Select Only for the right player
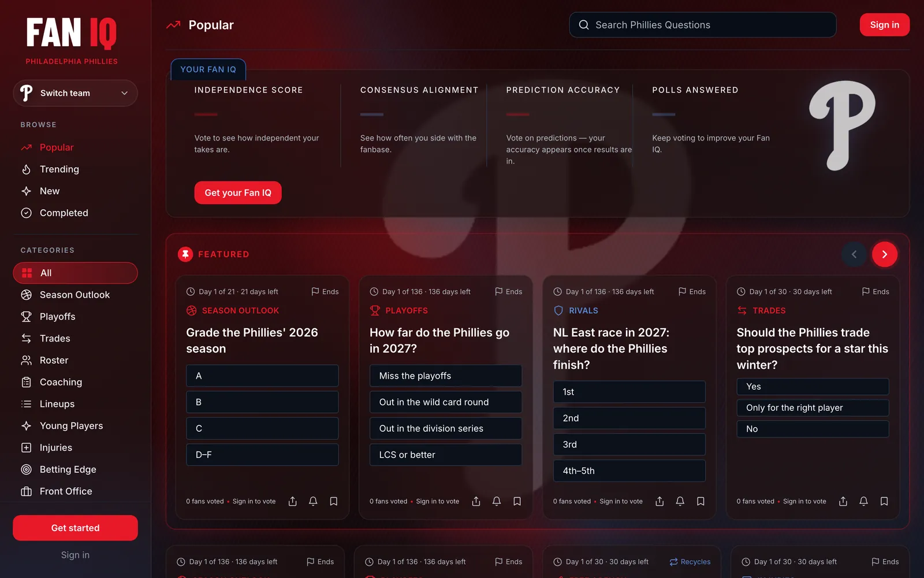Image resolution: width=924 pixels, height=578 pixels. pyautogui.click(x=813, y=407)
